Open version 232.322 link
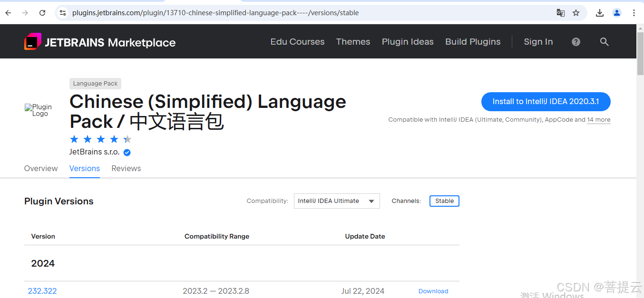The width and height of the screenshot is (644, 298). [42, 291]
